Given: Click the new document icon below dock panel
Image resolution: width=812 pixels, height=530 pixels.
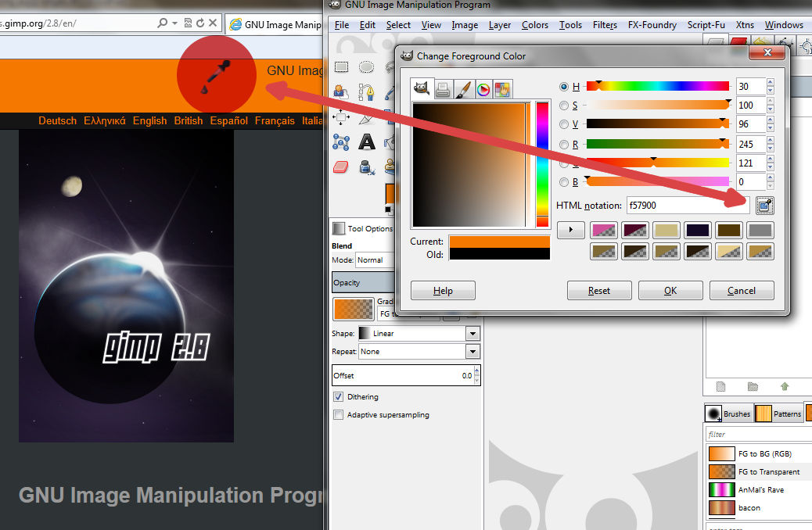Looking at the screenshot, I should 720,386.
